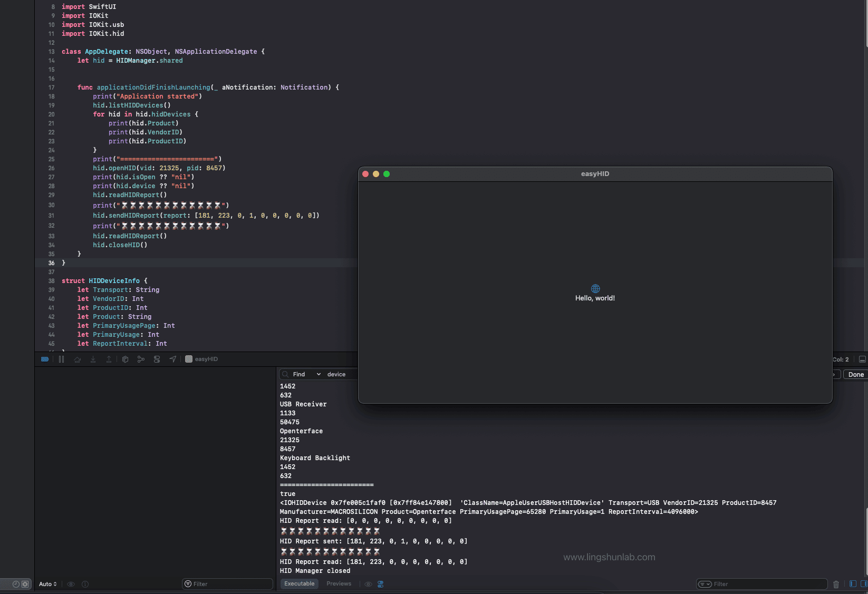The width and height of the screenshot is (868, 594).
Task: Click the 'import IOKit.usb' code line
Action: click(x=93, y=25)
